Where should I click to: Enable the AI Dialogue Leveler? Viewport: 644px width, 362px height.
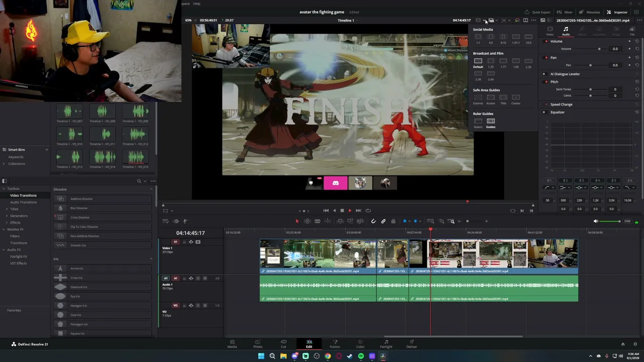click(x=544, y=74)
